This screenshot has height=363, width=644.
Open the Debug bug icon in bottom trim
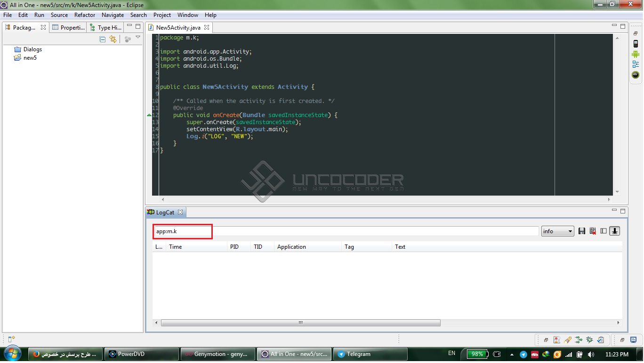(589, 339)
